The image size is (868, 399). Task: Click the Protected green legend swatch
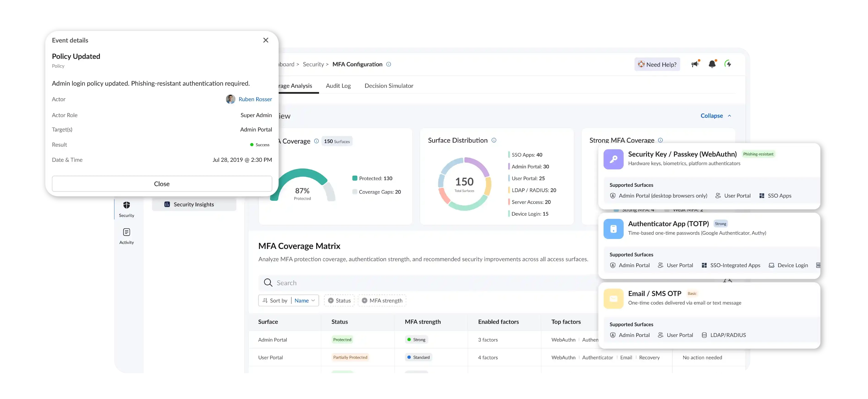(x=355, y=178)
